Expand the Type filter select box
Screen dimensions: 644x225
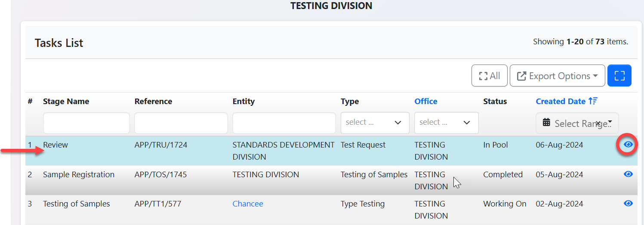tap(374, 123)
